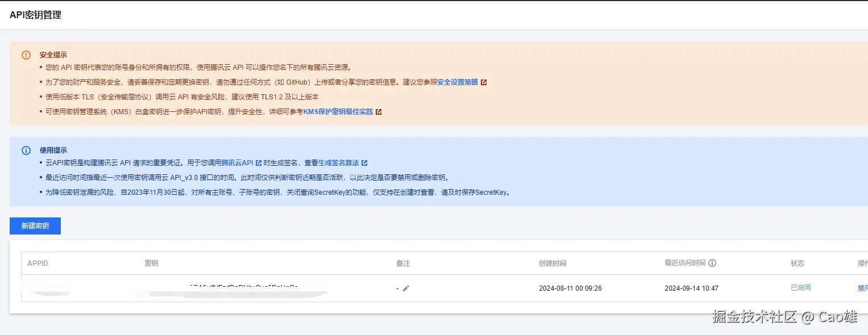Open the 安全设置策略 link
The width and height of the screenshot is (868, 335).
point(458,82)
